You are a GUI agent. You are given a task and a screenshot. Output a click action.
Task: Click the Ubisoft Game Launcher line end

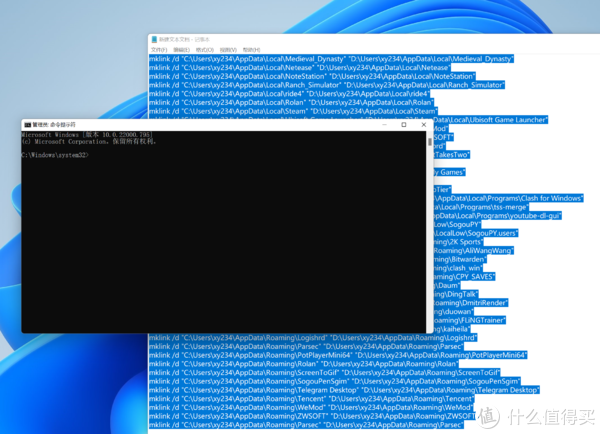[x=491, y=120]
